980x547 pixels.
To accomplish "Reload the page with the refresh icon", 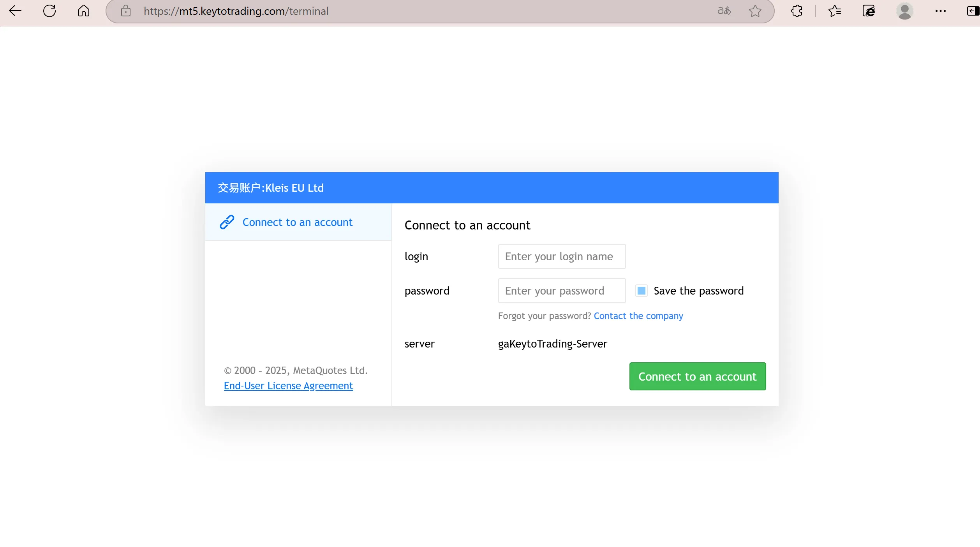I will point(49,11).
